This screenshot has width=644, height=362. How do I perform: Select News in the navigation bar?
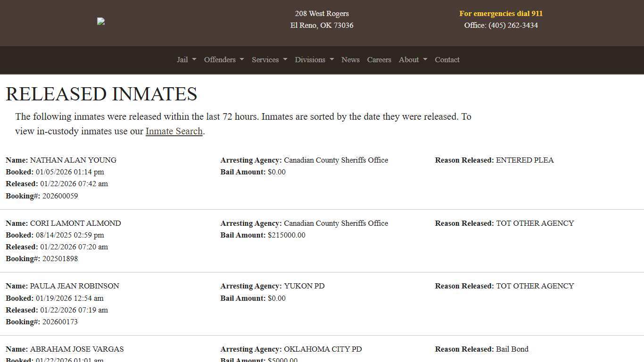click(350, 60)
